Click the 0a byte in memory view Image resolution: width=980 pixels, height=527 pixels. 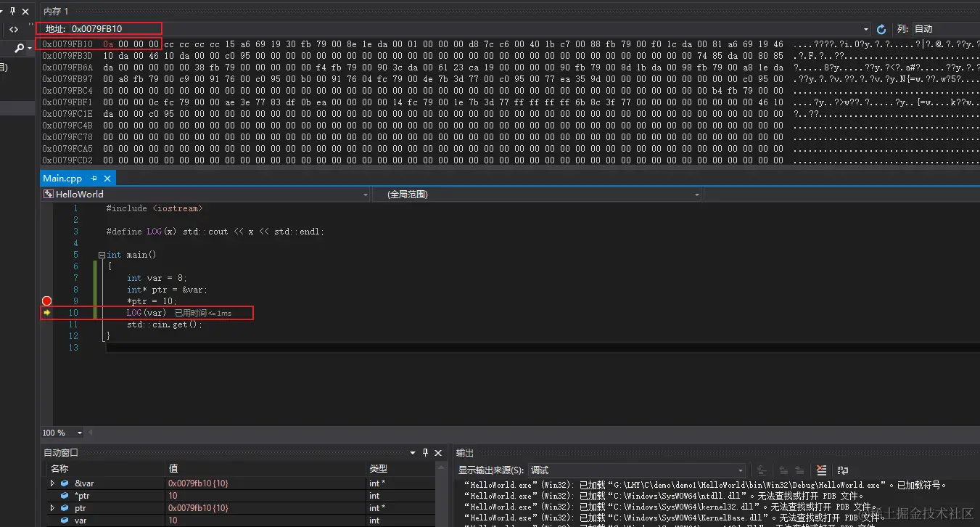coord(108,44)
